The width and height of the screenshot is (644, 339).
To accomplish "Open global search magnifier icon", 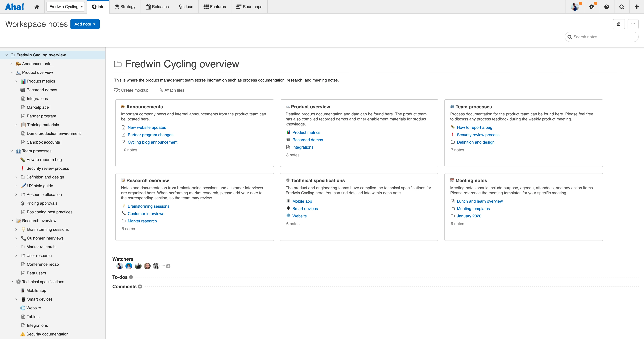I will click(x=622, y=7).
